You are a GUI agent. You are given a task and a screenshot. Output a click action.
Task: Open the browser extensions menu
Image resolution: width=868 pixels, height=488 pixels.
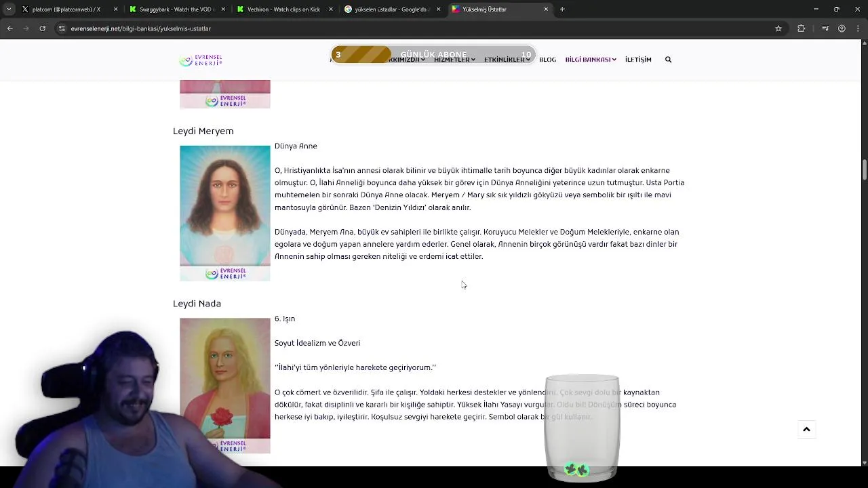coord(802,28)
